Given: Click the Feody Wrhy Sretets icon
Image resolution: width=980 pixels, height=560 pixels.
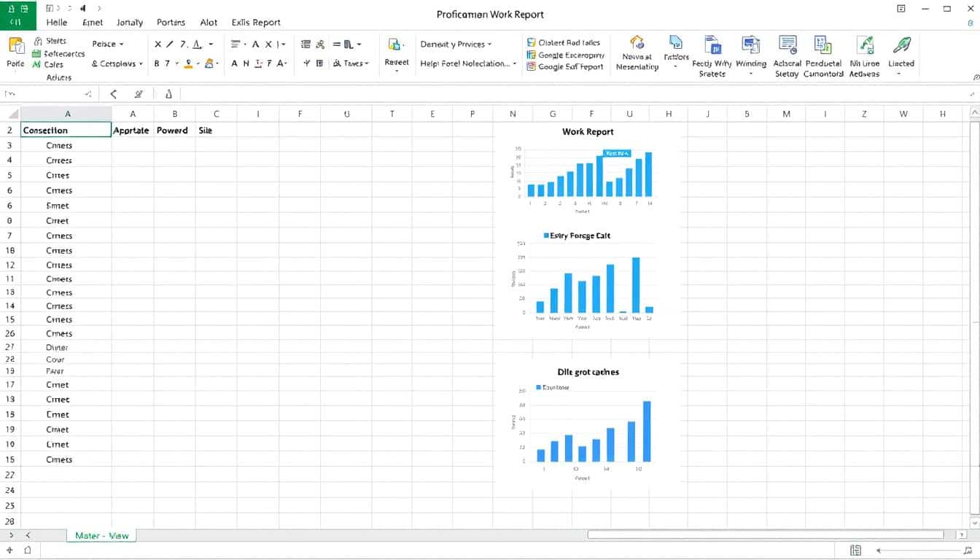Looking at the screenshot, I should [x=712, y=44].
